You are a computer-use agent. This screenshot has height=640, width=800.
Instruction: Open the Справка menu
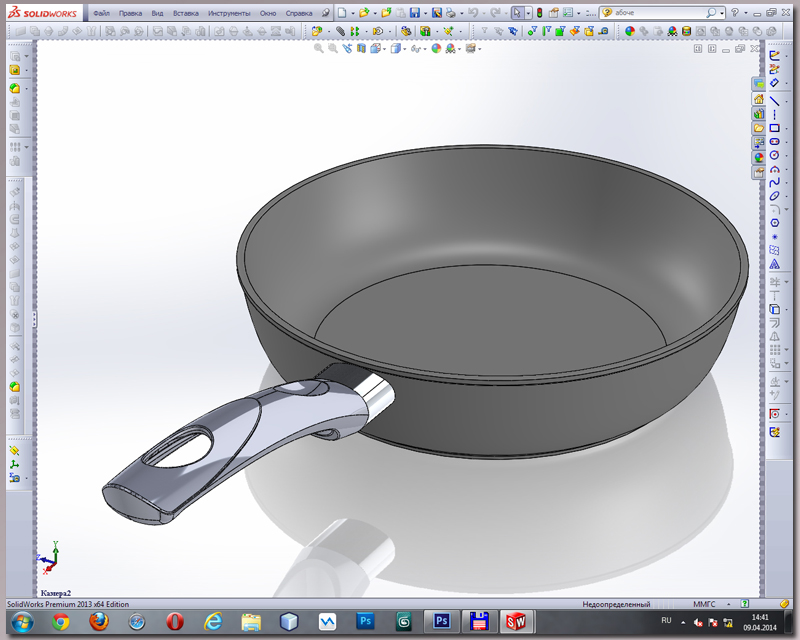coord(299,13)
